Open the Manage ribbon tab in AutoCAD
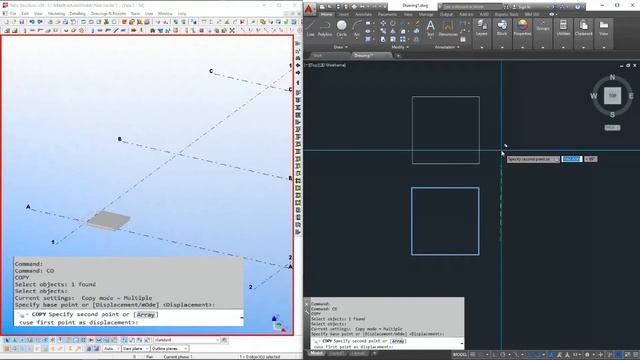 426,14
